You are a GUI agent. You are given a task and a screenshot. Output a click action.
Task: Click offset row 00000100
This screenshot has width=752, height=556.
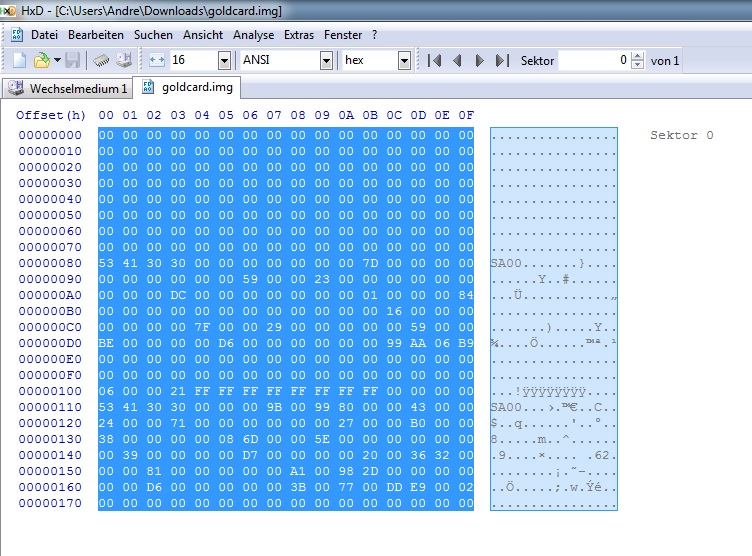click(x=50, y=391)
